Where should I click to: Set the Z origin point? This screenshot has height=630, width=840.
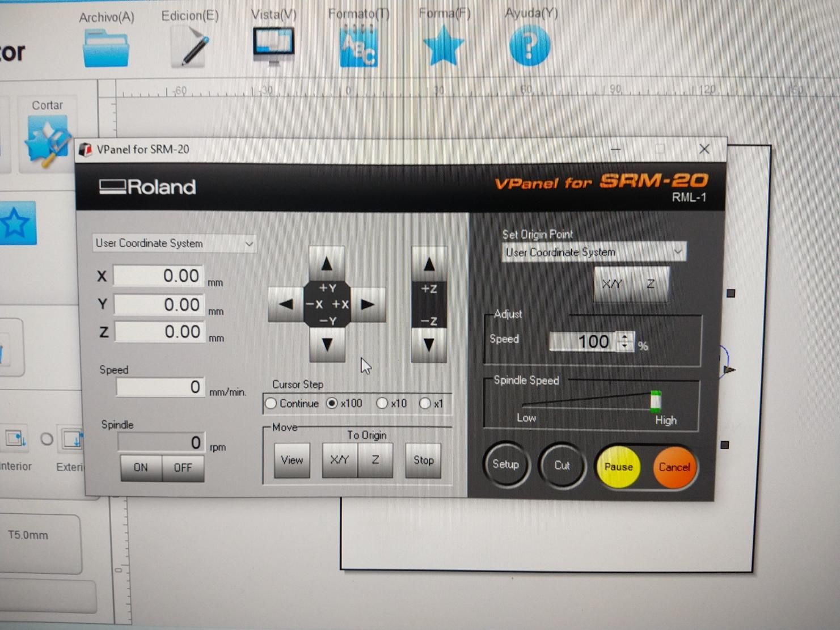[x=651, y=284]
